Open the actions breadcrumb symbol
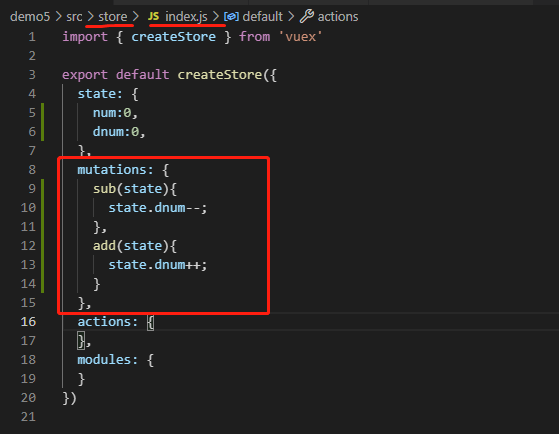This screenshot has width=559, height=434. pyautogui.click(x=338, y=16)
